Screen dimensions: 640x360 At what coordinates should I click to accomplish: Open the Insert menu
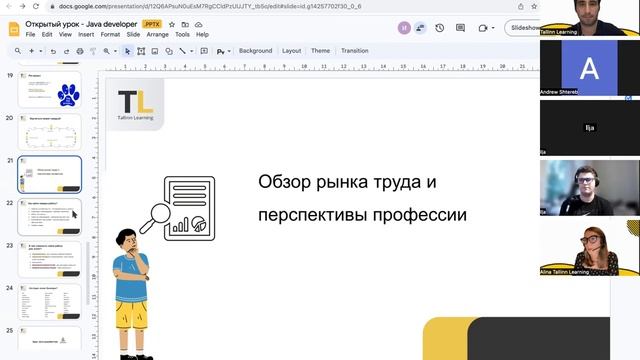coord(86,35)
